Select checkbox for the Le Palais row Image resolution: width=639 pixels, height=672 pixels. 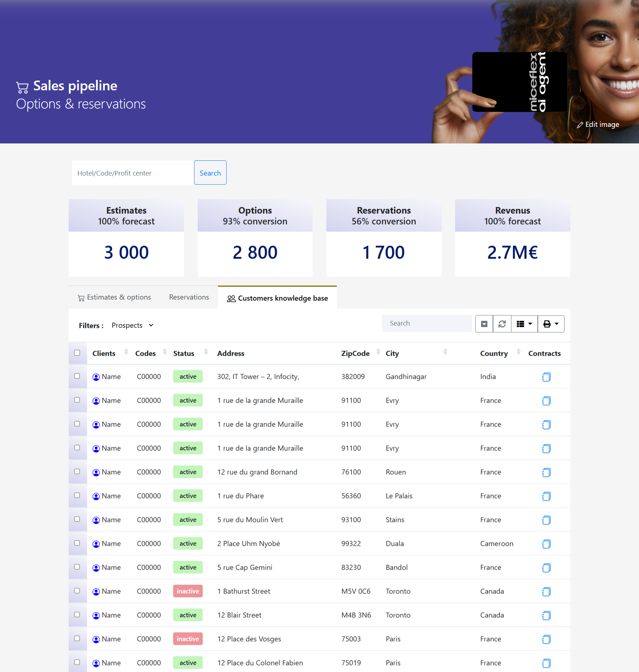pos(77,495)
